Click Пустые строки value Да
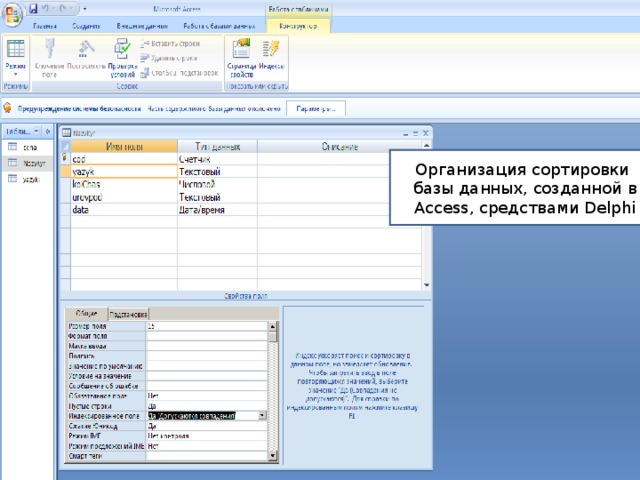Screen dimensions: 640x480 click(x=207, y=406)
